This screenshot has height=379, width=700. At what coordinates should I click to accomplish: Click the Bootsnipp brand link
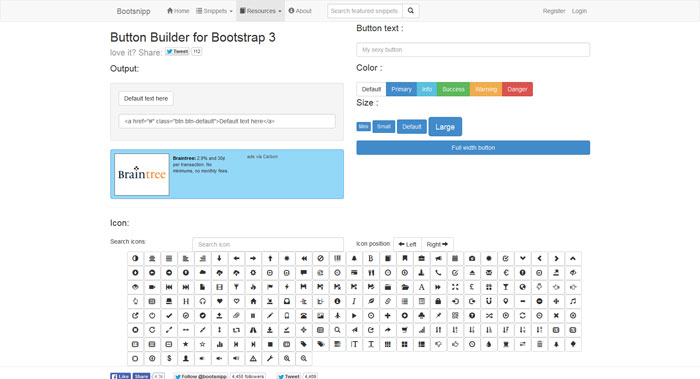point(133,11)
